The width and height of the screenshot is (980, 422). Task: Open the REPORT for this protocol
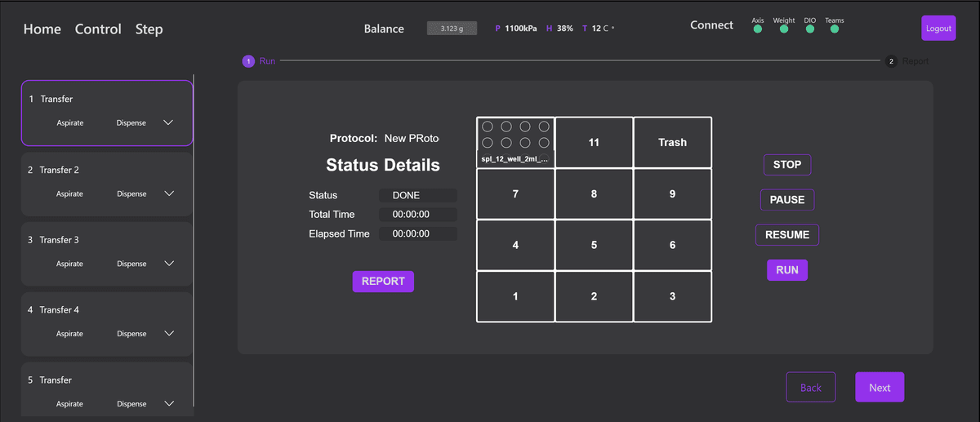pyautogui.click(x=383, y=282)
